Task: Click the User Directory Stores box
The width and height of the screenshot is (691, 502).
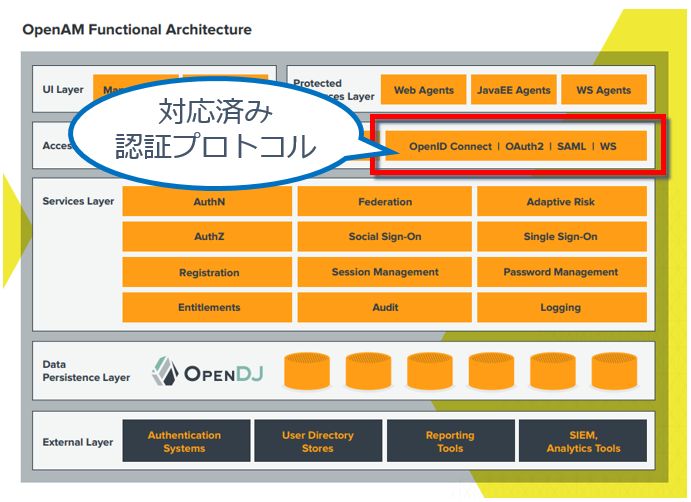Action: pos(318,441)
